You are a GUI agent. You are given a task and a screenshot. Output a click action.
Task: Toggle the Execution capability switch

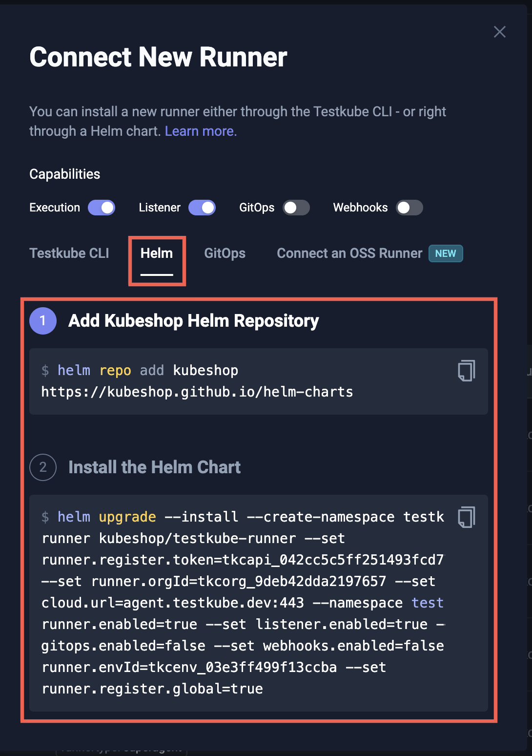pyautogui.click(x=102, y=208)
